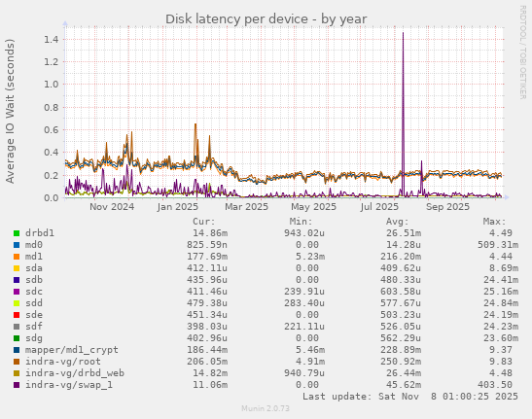This screenshot has width=532, height=419.
Task: Click the dark green sdg legend swatch
Action: (17, 338)
